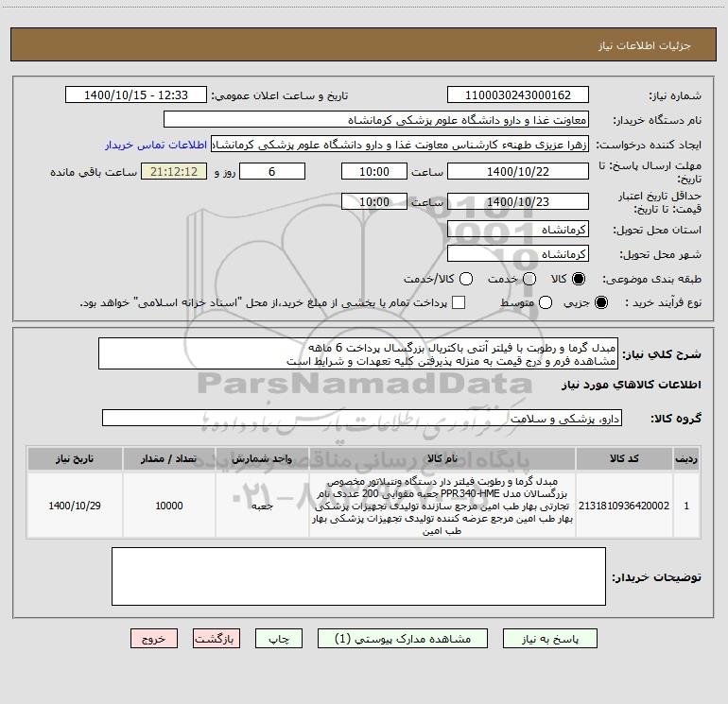Click the ایجاد کننده درخواست field
This screenshot has height=704, width=728.
400,145
